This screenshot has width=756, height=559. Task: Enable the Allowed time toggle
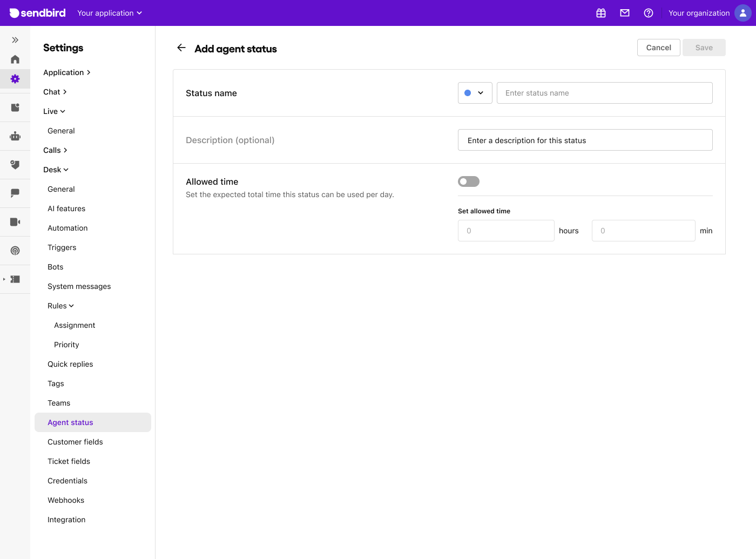click(468, 181)
